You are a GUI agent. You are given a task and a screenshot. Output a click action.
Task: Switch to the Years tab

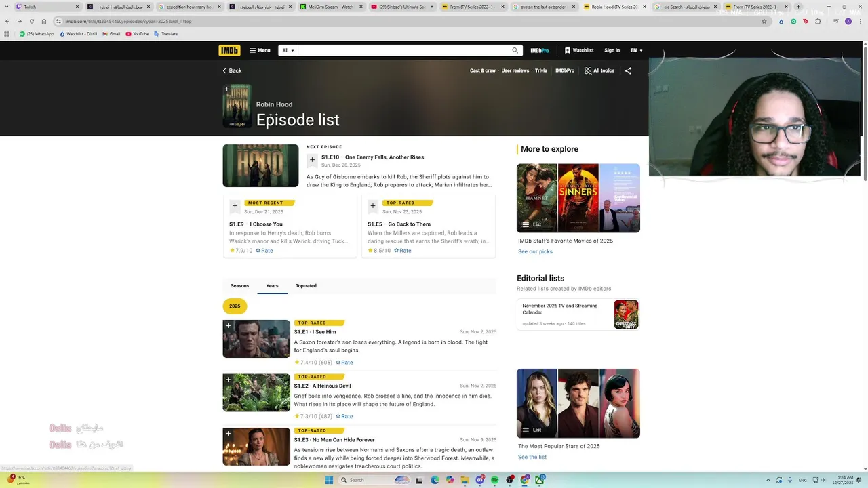point(272,286)
